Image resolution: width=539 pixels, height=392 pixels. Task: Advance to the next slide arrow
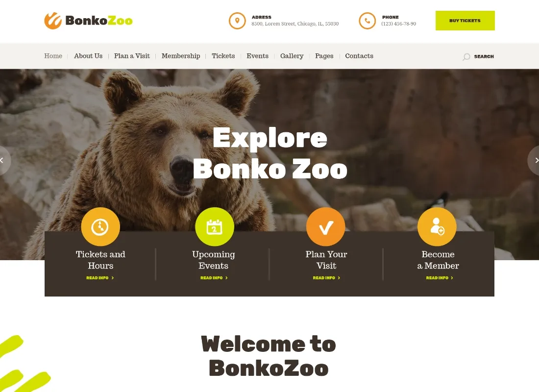point(535,160)
